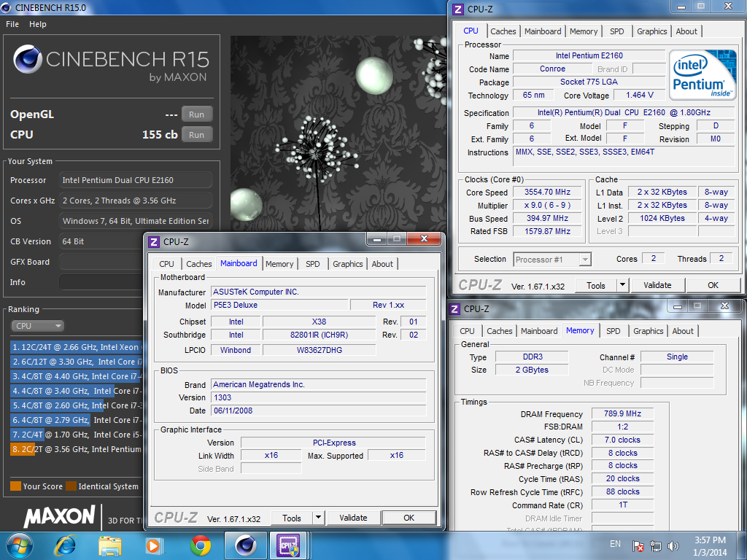This screenshot has width=747, height=560.
Task: Open About tab in Memory CPU-Z window
Action: (x=683, y=332)
